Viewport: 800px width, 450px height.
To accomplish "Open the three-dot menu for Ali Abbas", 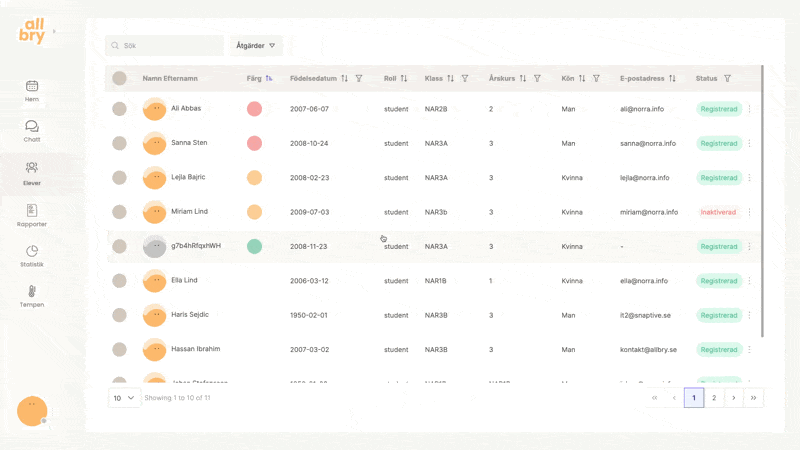I will click(749, 109).
